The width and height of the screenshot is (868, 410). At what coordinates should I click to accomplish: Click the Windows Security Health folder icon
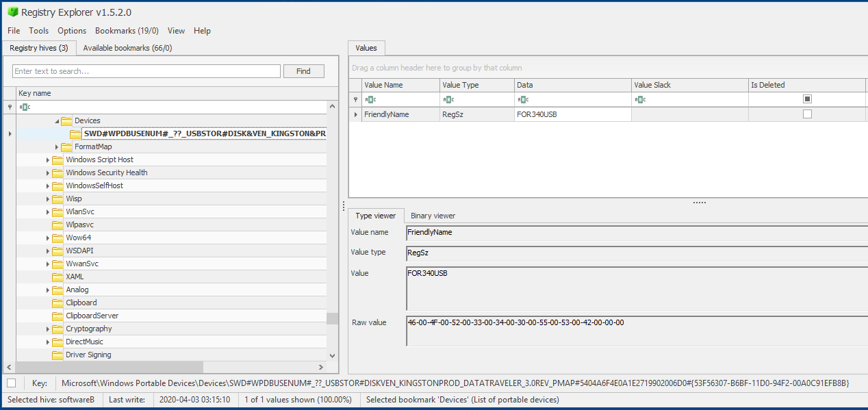pos(58,173)
